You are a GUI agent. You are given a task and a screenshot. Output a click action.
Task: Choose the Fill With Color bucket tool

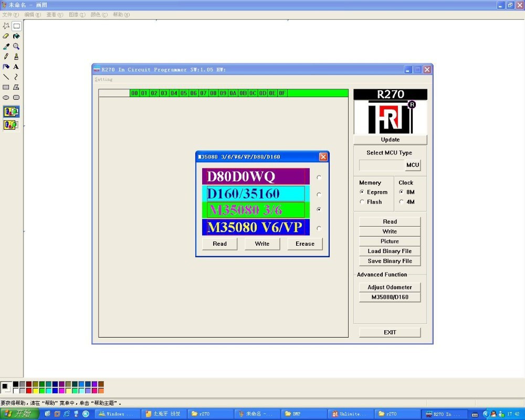16,36
